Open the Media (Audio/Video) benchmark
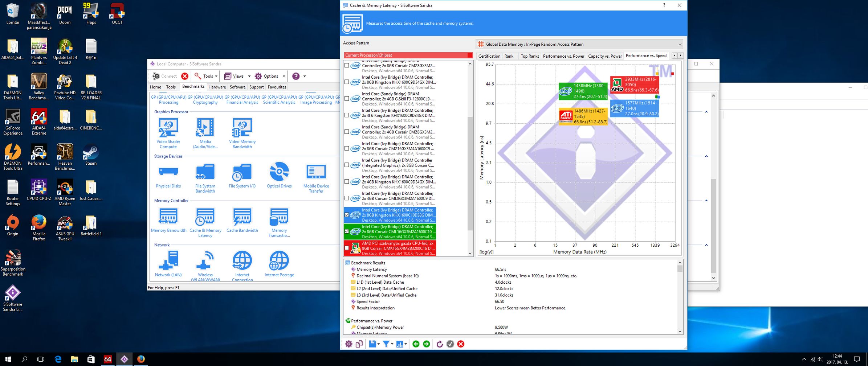 click(205, 133)
